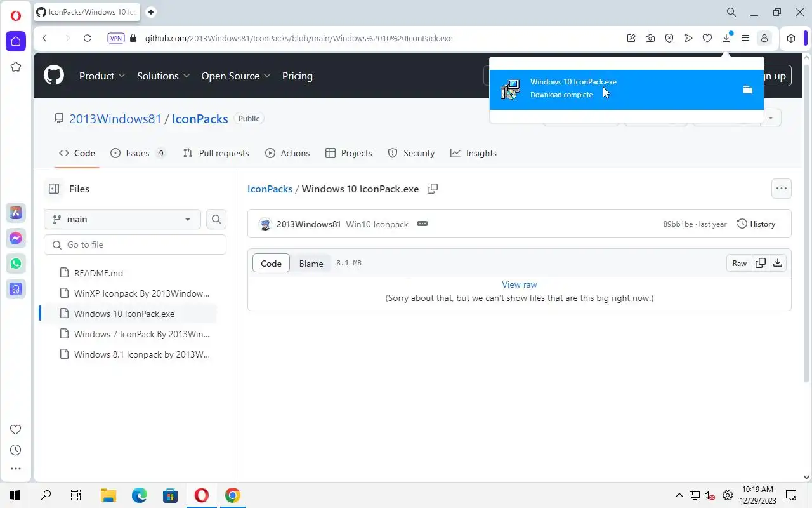Search tabs with magnifier icon
The image size is (812, 508).
point(731,12)
